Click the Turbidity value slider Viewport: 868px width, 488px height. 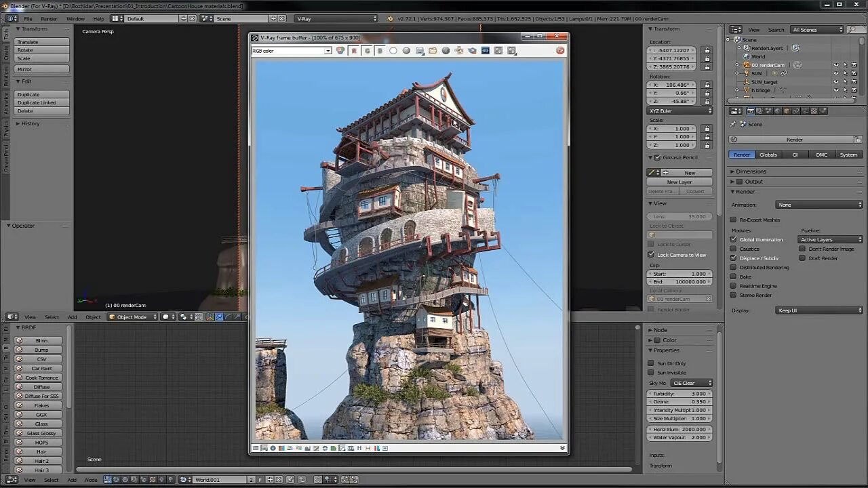(x=680, y=394)
